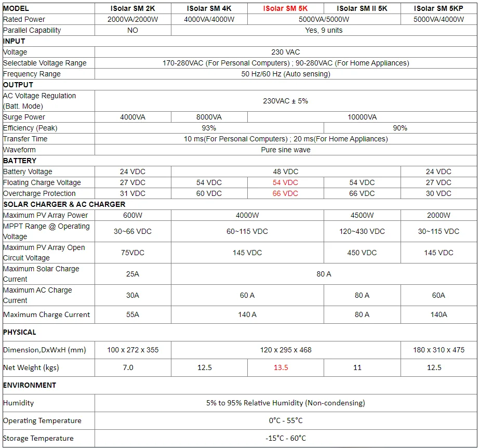Click the 4000VA/4000W rated power value
The width and height of the screenshot is (480, 448).
209,19
